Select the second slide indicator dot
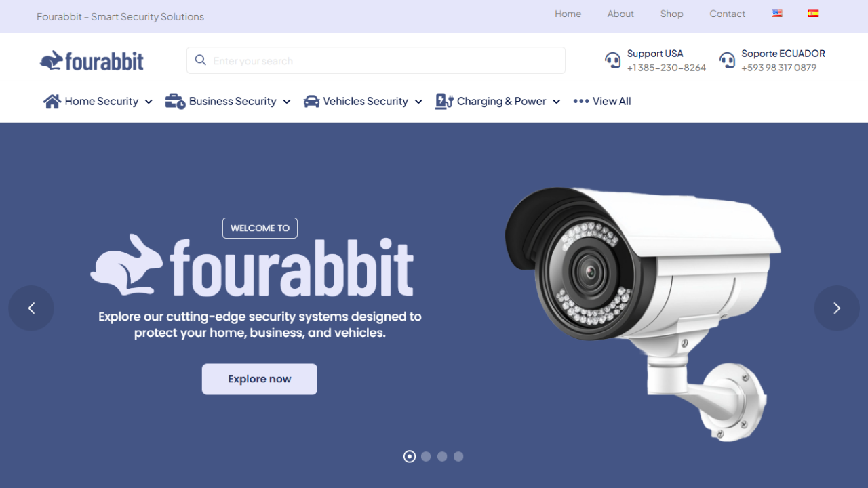Viewport: 868px width, 488px height. (x=426, y=457)
